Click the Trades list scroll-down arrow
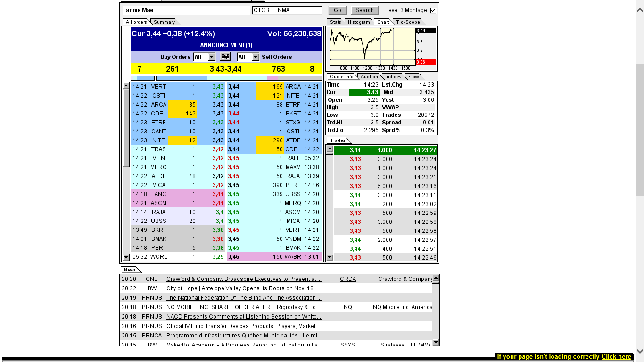This screenshot has width=644, height=362. coord(330,258)
